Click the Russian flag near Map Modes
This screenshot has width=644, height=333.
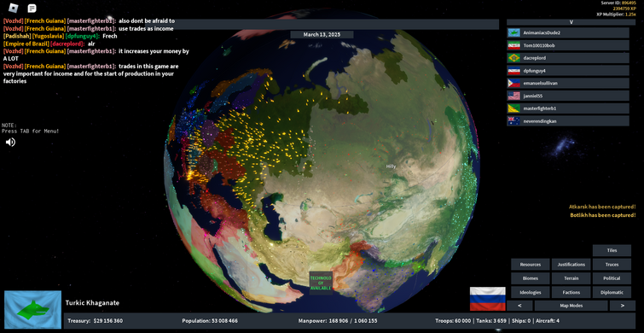488,299
